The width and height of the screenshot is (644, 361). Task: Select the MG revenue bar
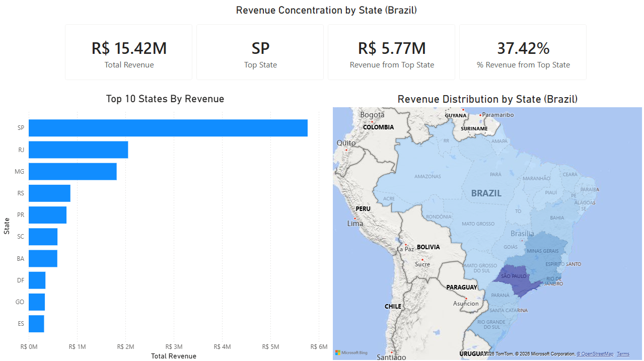click(73, 171)
